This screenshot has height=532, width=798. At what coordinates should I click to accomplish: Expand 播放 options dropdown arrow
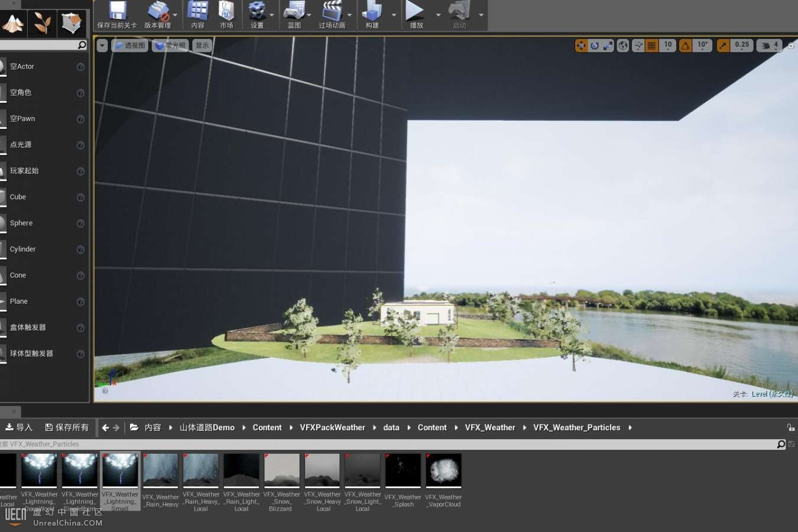(438, 15)
